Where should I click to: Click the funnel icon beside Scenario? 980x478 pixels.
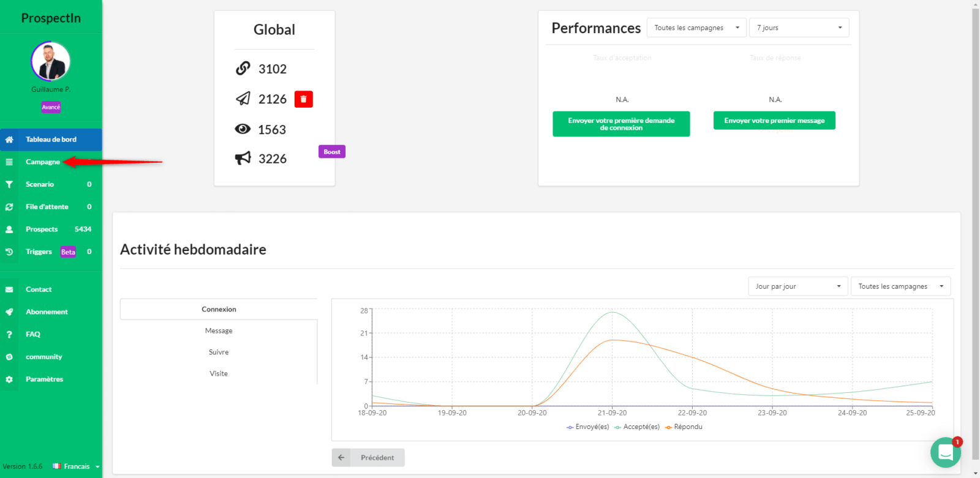click(9, 184)
